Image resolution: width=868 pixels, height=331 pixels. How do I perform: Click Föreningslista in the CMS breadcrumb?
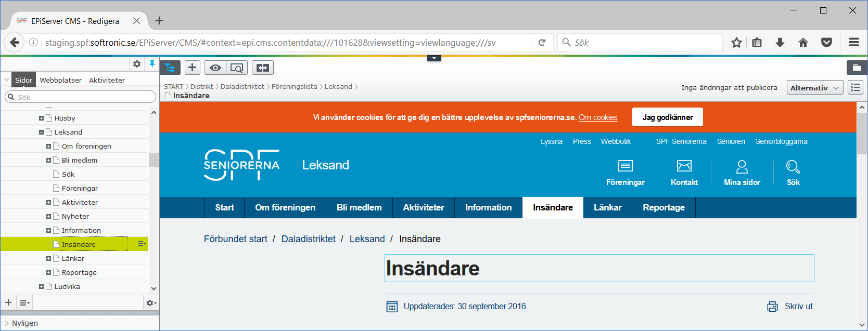(295, 86)
